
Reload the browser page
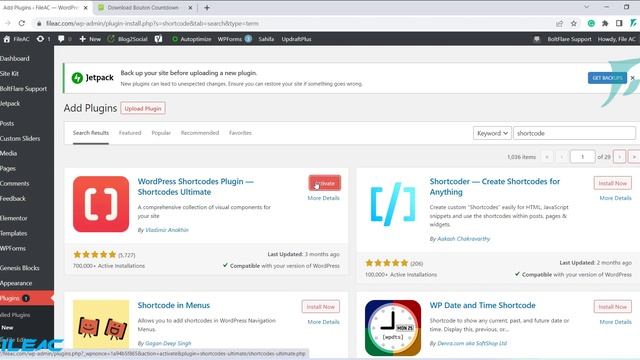pyautogui.click(x=22, y=23)
